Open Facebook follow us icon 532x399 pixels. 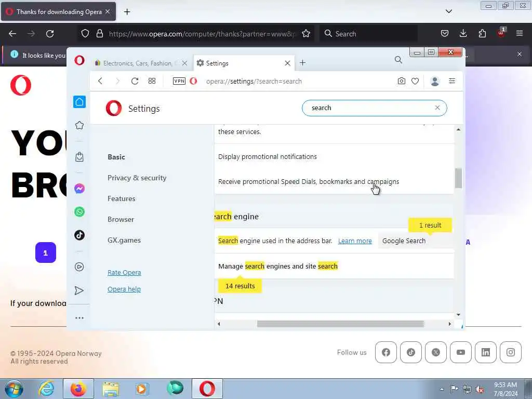[x=386, y=352]
